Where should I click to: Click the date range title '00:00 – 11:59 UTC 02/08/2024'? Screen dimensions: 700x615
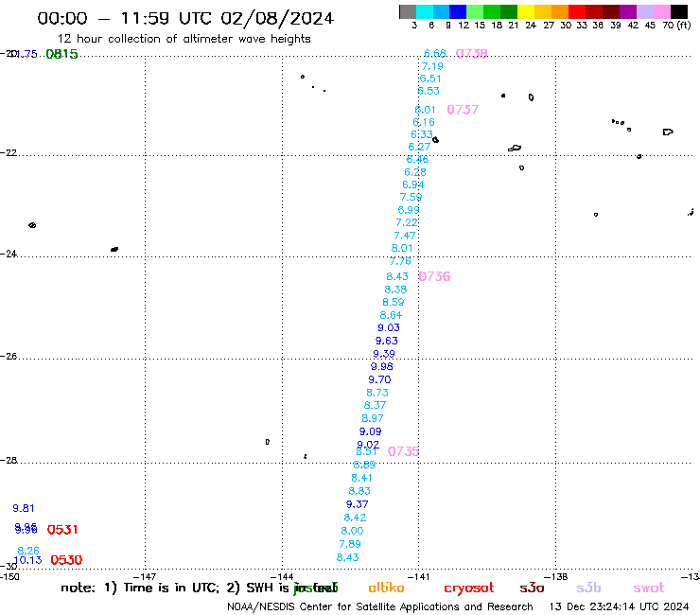click(185, 18)
